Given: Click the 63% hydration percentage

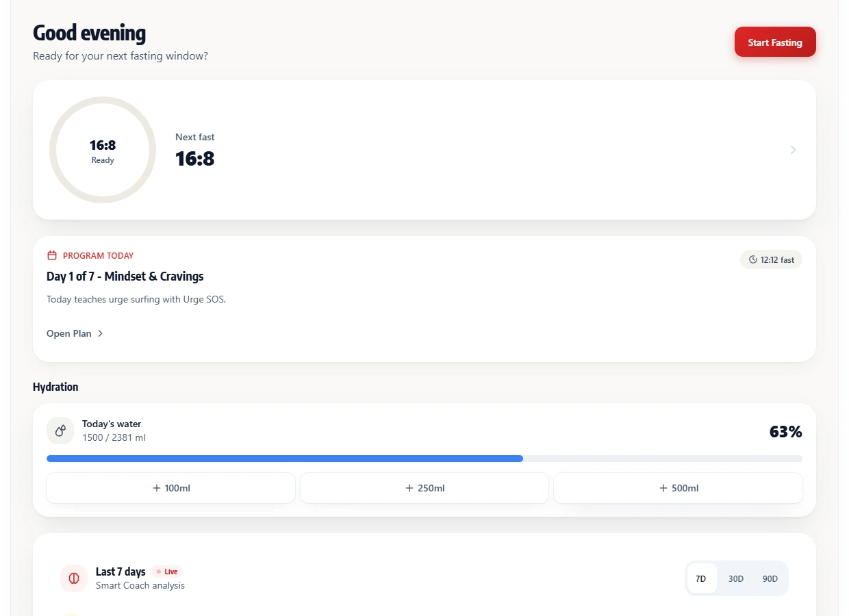Looking at the screenshot, I should coord(785,432).
